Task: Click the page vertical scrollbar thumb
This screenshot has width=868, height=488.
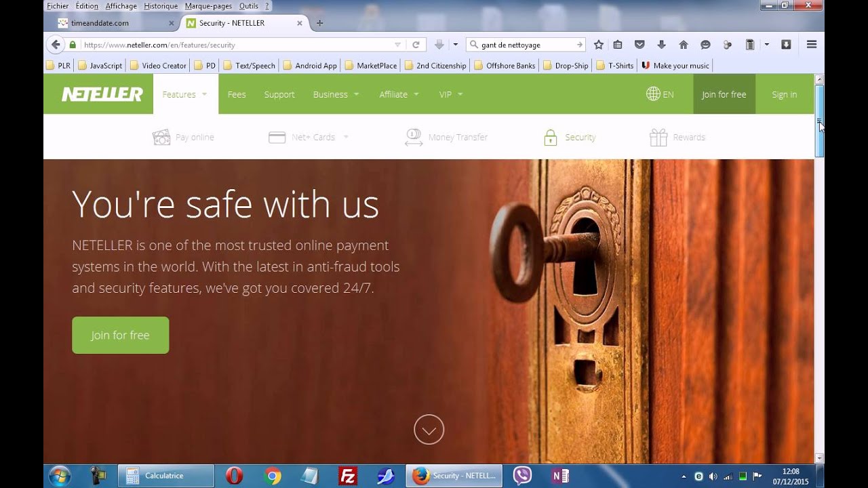Action: tap(819, 121)
